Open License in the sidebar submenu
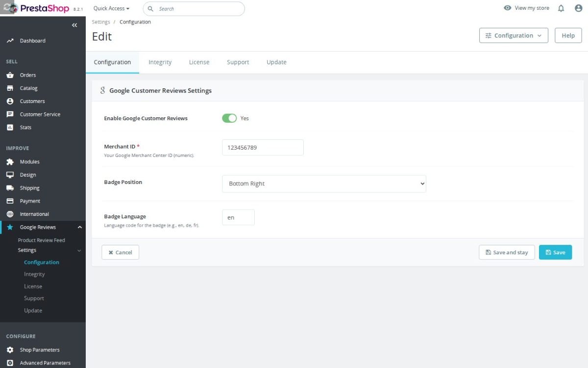Viewport: 588px width, 368px height. [33, 287]
